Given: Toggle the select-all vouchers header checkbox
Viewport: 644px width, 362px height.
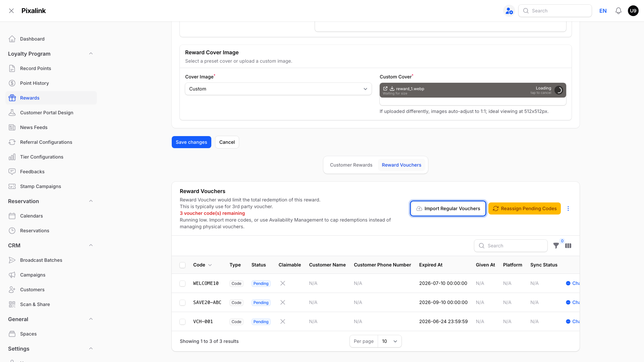Looking at the screenshot, I should 182,265.
